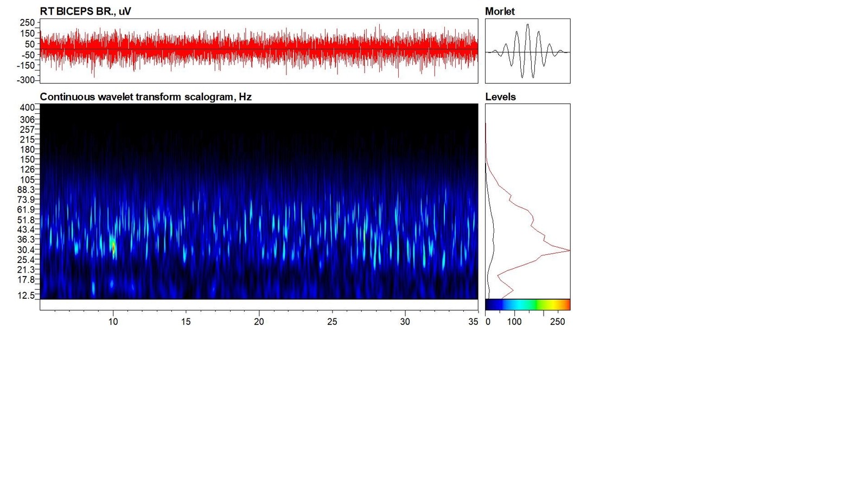Image resolution: width=868 pixels, height=488 pixels.
Task: Click the 400 Hz frequency axis label
Action: point(27,108)
